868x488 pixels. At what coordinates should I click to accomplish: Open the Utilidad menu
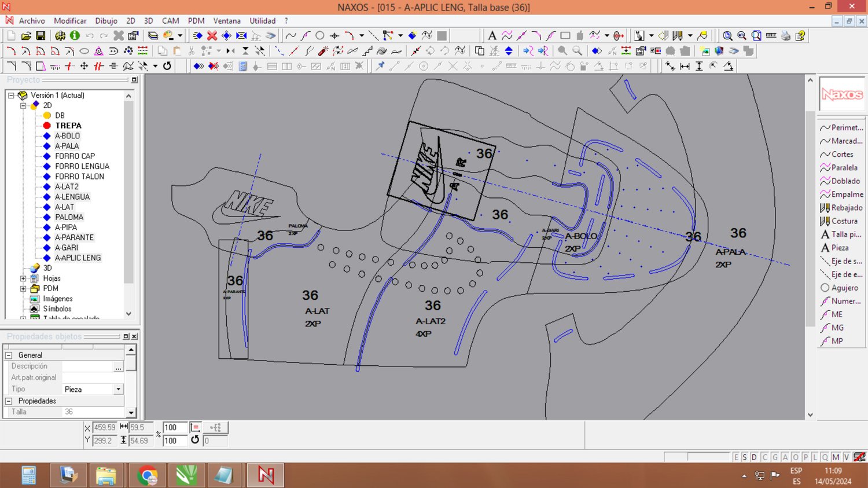tap(263, 21)
